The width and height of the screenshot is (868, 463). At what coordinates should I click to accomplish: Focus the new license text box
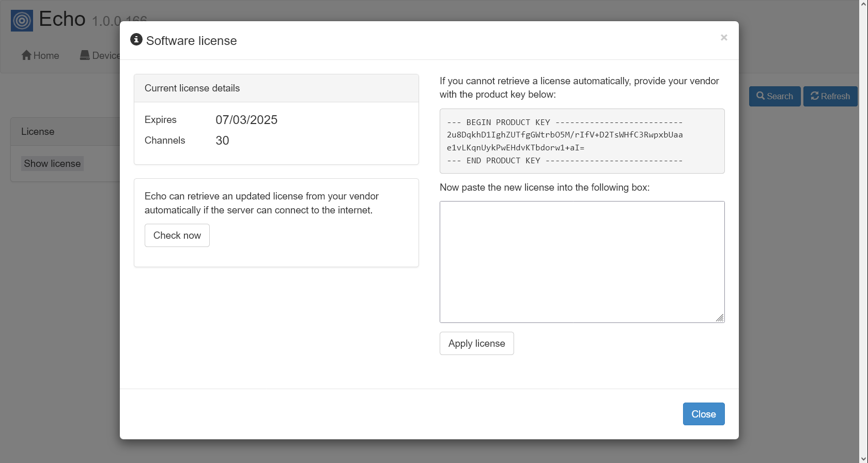[x=582, y=262]
